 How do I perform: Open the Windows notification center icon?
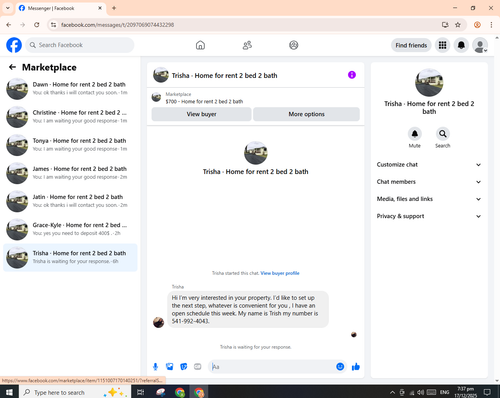click(487, 392)
